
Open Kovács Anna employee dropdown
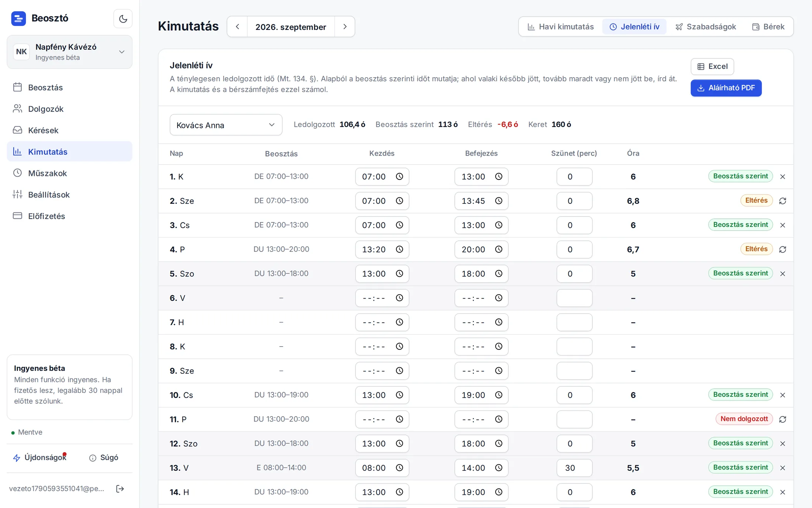coord(226,125)
